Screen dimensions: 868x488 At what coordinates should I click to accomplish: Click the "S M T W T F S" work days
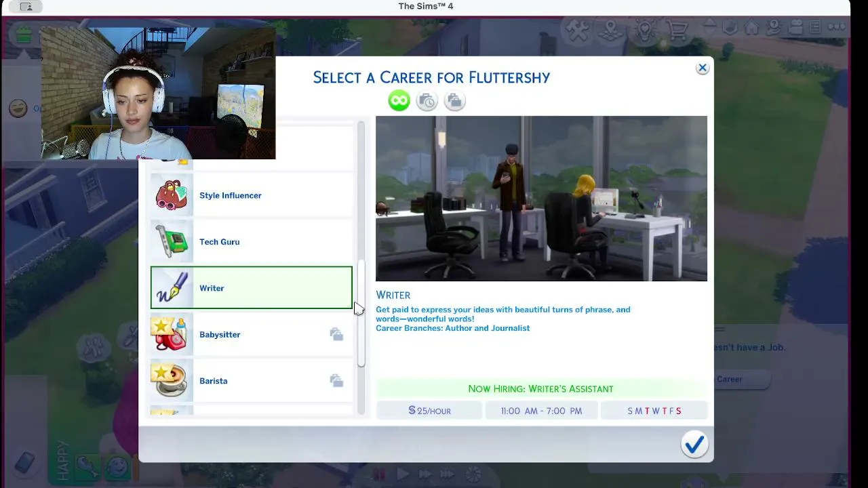tap(654, 411)
